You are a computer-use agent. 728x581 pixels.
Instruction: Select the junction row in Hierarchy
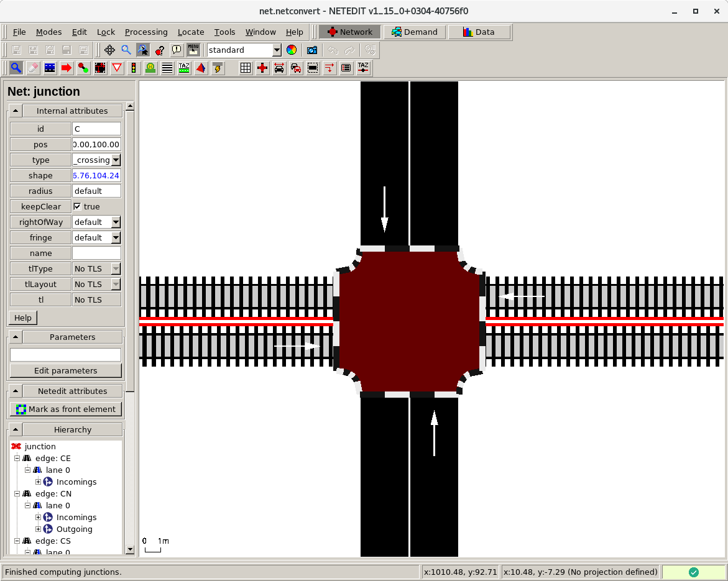(40, 446)
